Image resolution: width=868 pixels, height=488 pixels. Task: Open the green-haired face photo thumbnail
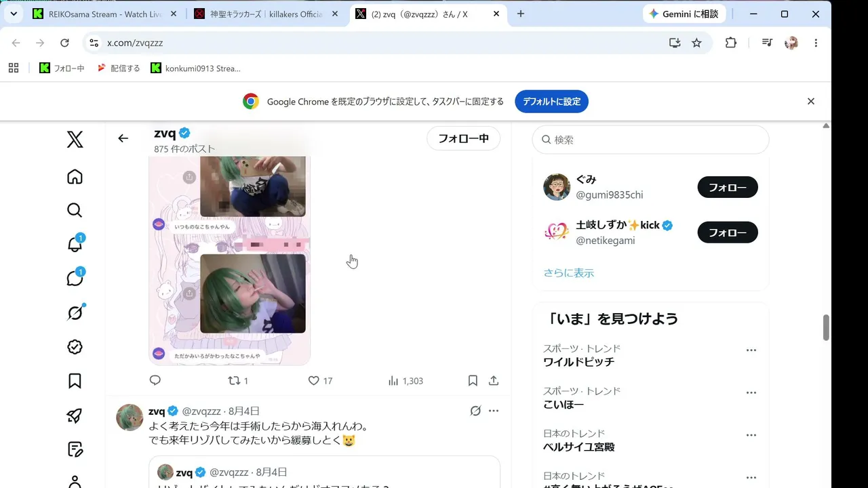253,293
